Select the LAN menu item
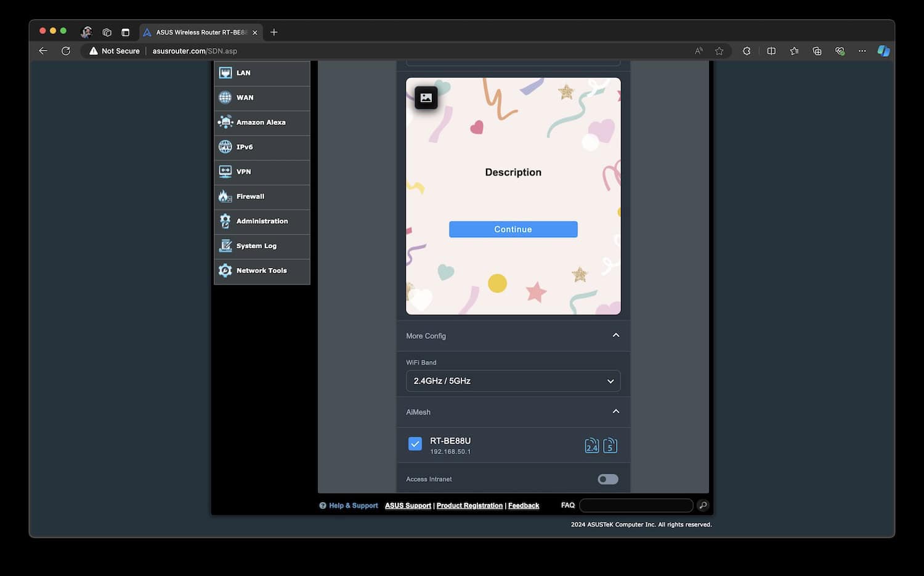The height and width of the screenshot is (576, 924). click(262, 73)
